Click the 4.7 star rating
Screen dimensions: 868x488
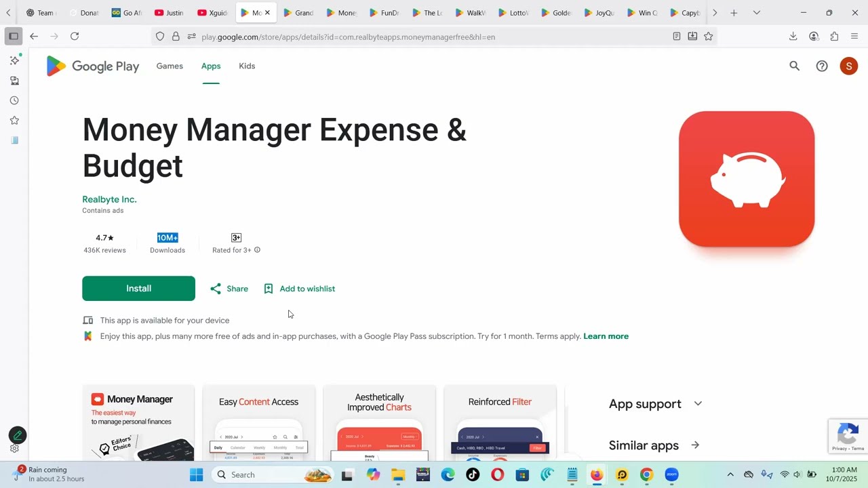[x=104, y=238]
